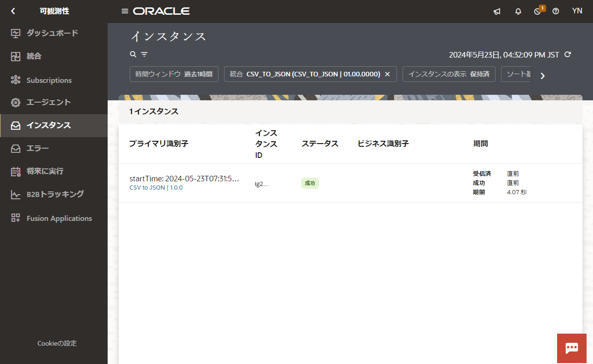
Task: Open the notifications bell
Action: (518, 12)
